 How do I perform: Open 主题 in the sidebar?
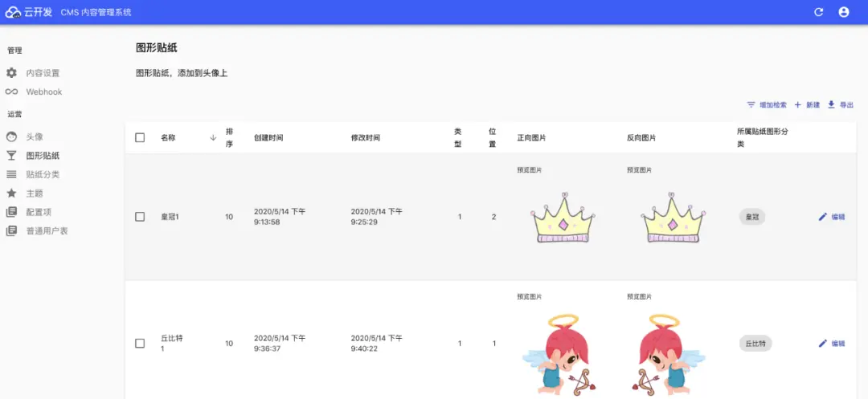(35, 193)
